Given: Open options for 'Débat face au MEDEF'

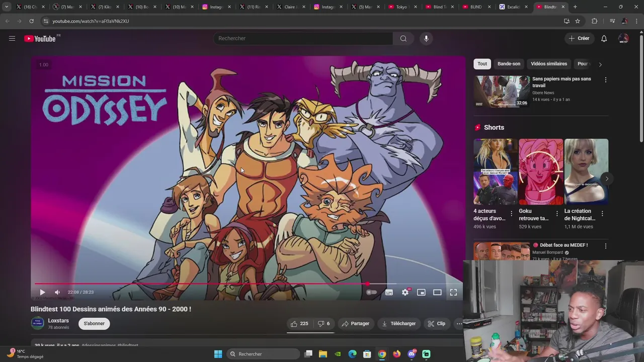Looking at the screenshot, I should pos(605,246).
